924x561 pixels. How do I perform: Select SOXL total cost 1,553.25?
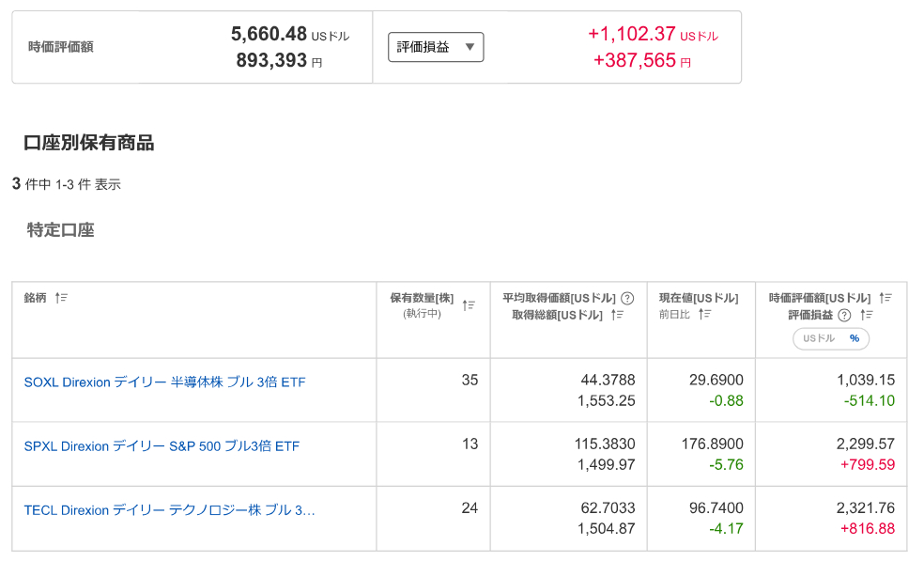(x=607, y=401)
